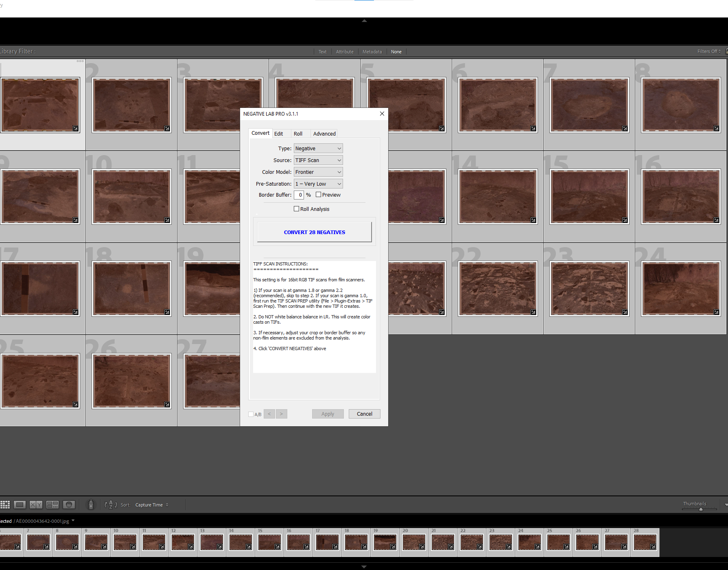Open Survey view icon
728x570 pixels.
[52, 505]
